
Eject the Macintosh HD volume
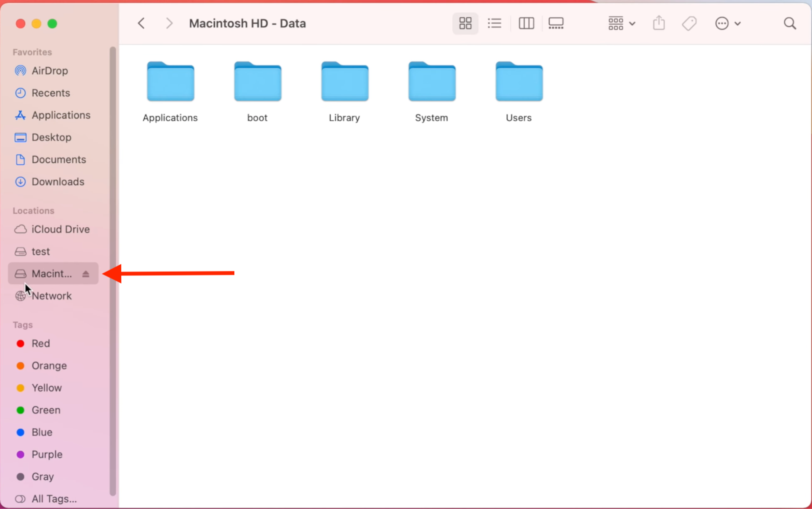click(85, 273)
